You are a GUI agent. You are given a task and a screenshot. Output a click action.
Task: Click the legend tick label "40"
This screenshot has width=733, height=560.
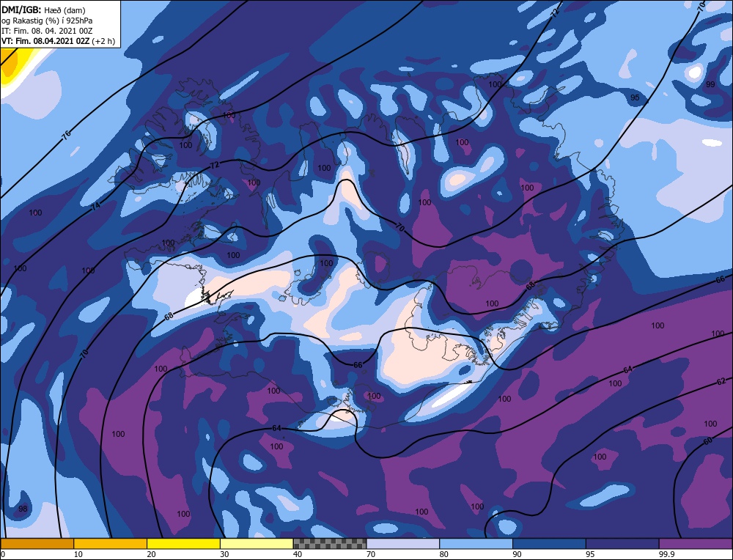298,554
